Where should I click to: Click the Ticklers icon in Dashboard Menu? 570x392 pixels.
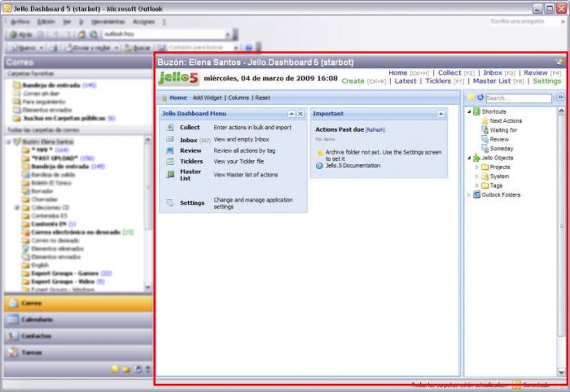(170, 161)
